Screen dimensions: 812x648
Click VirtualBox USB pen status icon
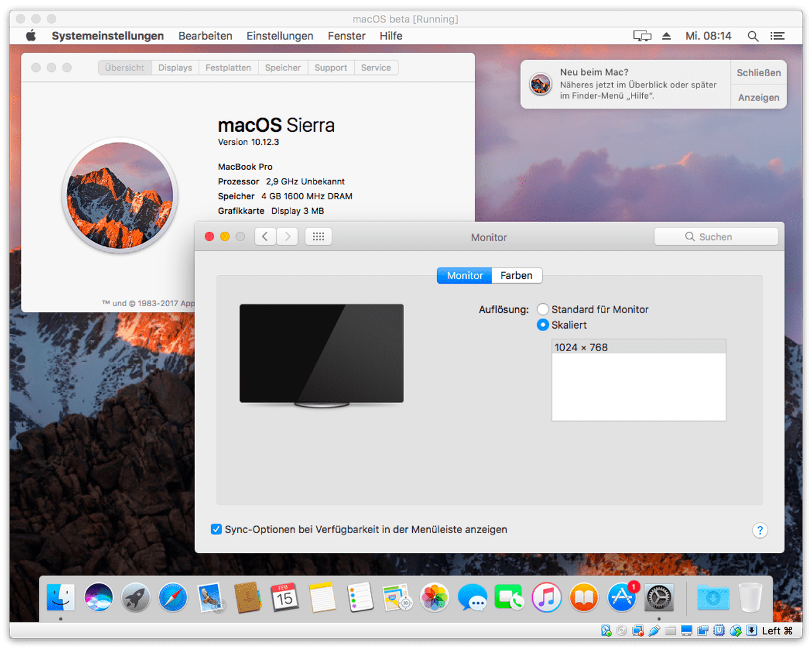[654, 631]
